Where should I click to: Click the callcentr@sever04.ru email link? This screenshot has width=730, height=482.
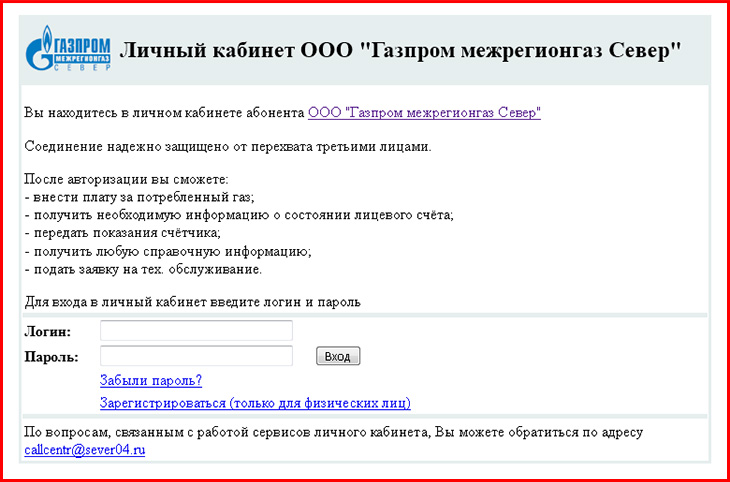(85, 451)
